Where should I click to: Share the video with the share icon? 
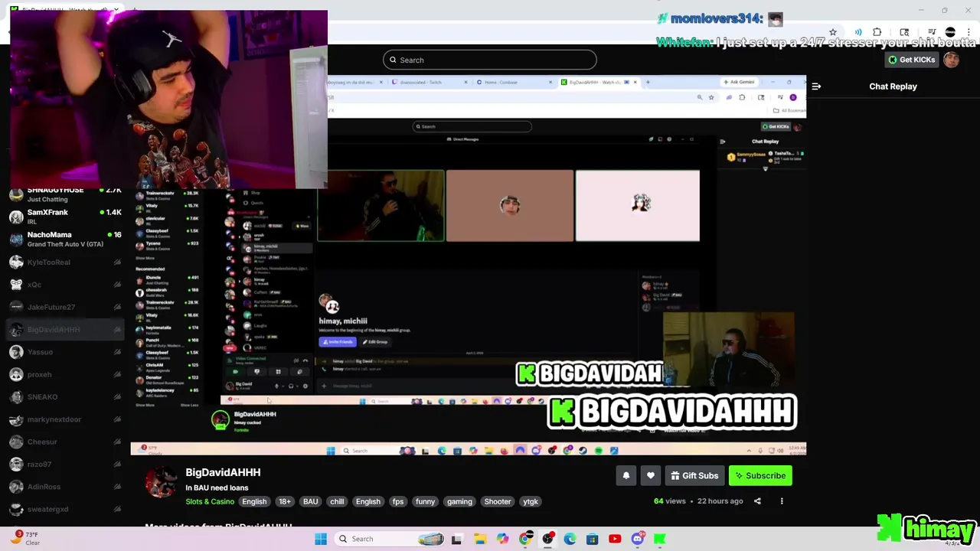pyautogui.click(x=757, y=501)
